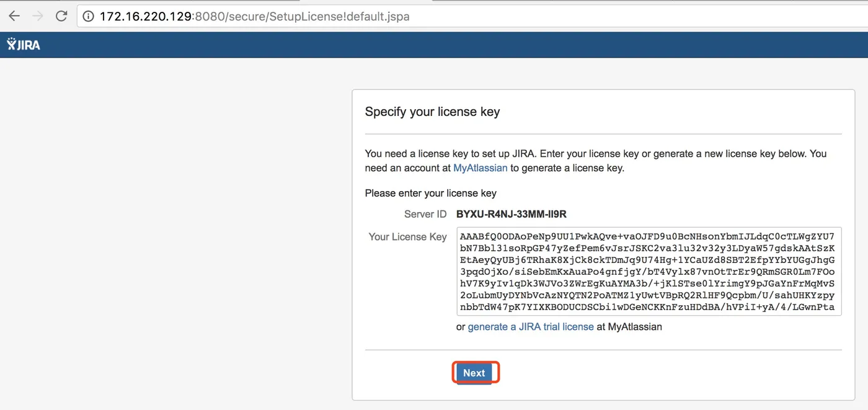Viewport: 868px width, 410px height.
Task: Reload the JIRA setup page
Action: [x=61, y=17]
